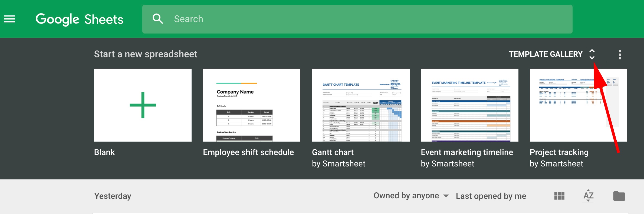This screenshot has width=644, height=214.
Task: Expand the template gallery arrows
Action: [592, 54]
